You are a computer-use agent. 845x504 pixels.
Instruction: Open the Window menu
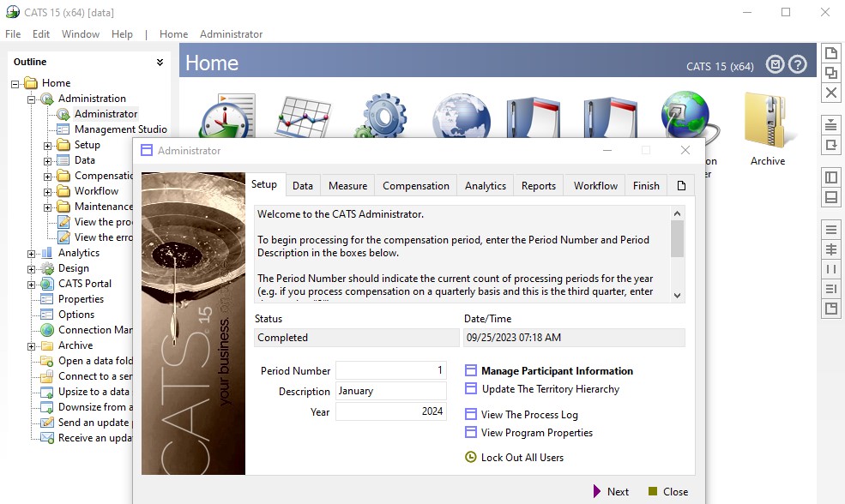coord(81,34)
